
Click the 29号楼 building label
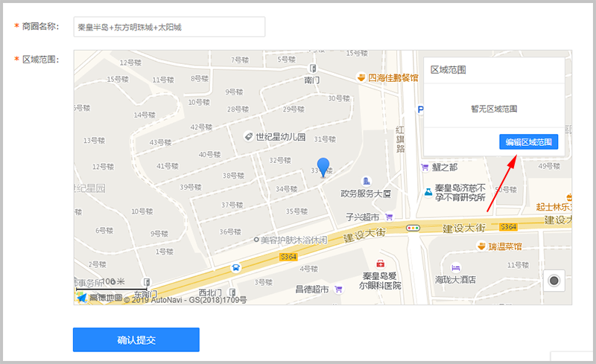click(294, 109)
